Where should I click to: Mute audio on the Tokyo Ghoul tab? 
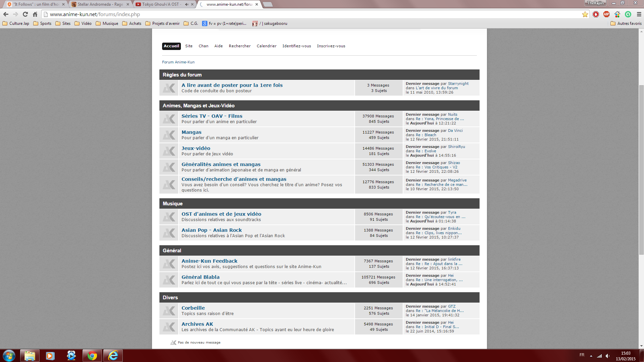(x=187, y=4)
